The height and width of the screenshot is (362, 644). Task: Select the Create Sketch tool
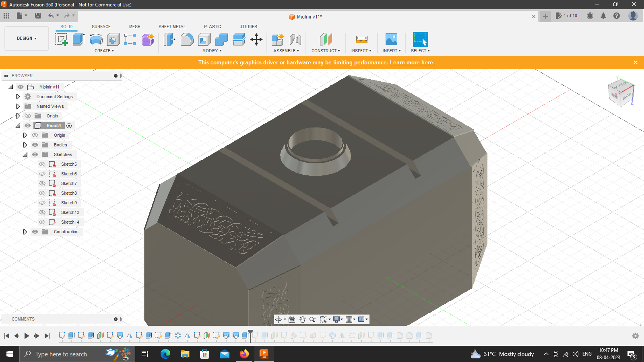[61, 39]
